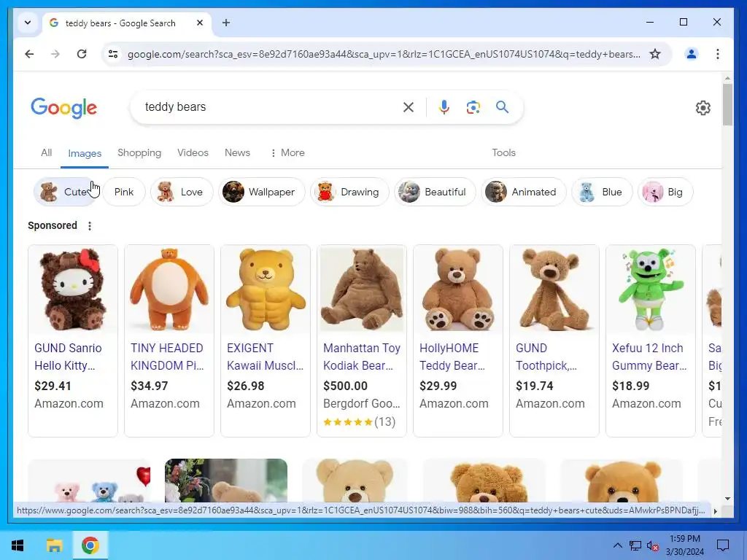Open the Chrome profile avatar icon

point(692,54)
